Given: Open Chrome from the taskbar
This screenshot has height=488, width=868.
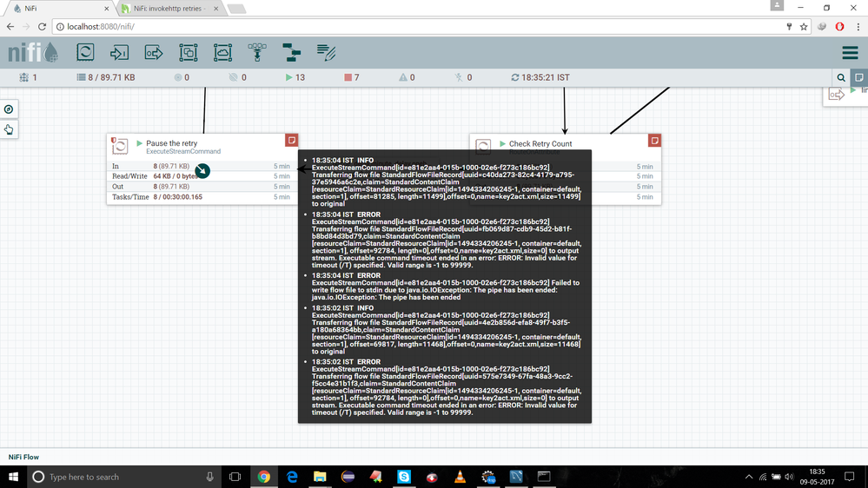Looking at the screenshot, I should click(264, 477).
